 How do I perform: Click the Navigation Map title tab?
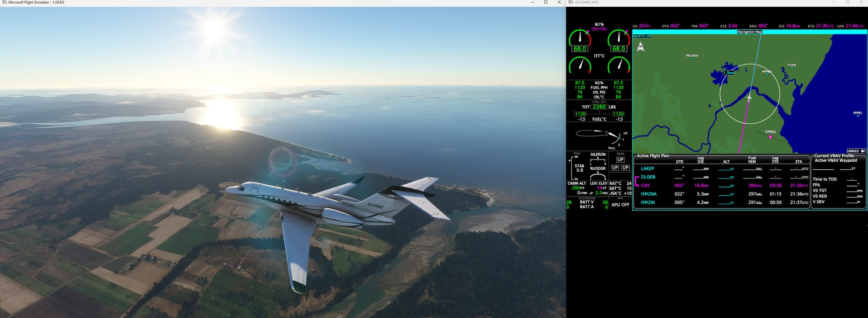coord(750,32)
